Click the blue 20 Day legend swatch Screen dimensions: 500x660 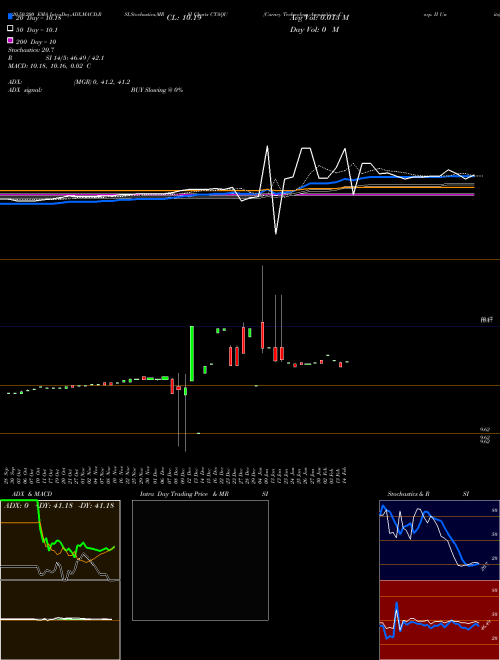[x=10, y=17]
